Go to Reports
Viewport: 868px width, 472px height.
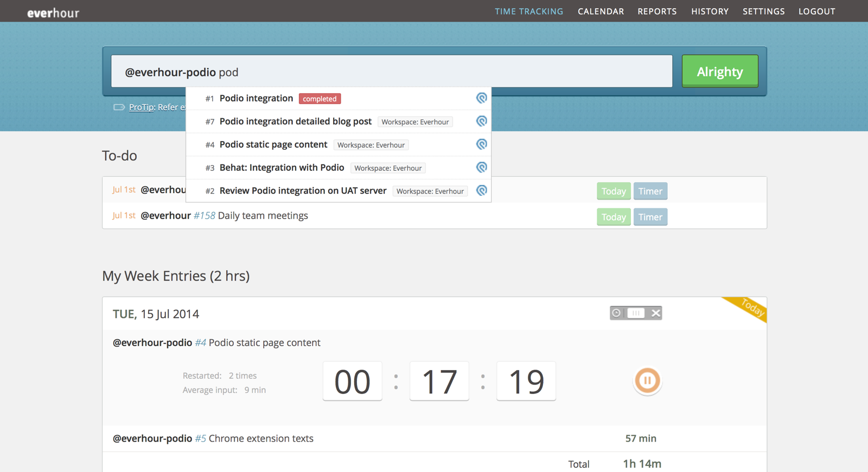click(x=657, y=11)
